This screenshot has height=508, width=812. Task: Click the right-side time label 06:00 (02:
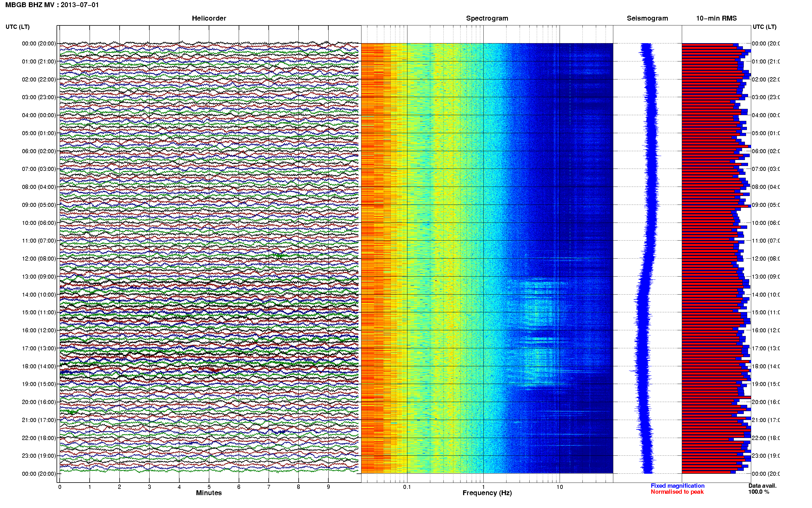point(766,151)
